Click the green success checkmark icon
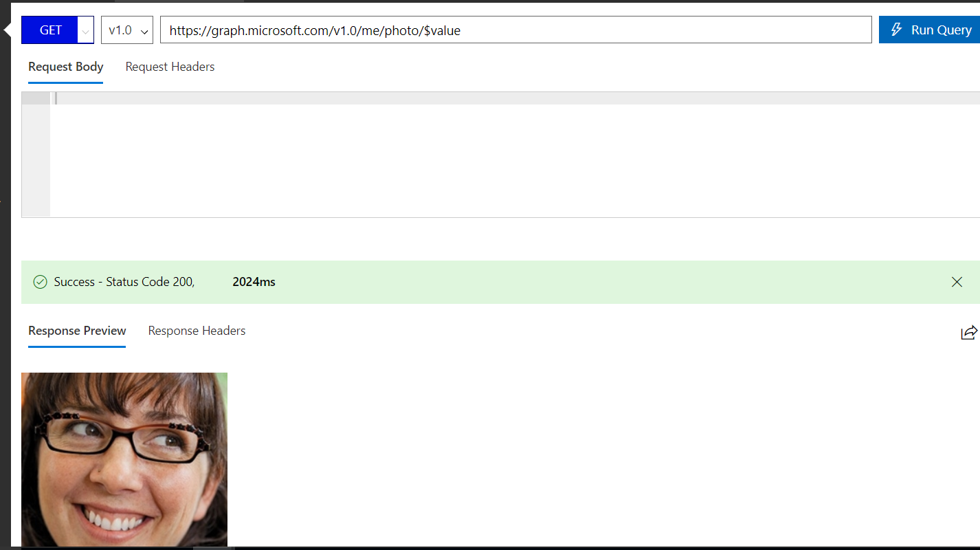Image resolution: width=980 pixels, height=550 pixels. pyautogui.click(x=40, y=282)
